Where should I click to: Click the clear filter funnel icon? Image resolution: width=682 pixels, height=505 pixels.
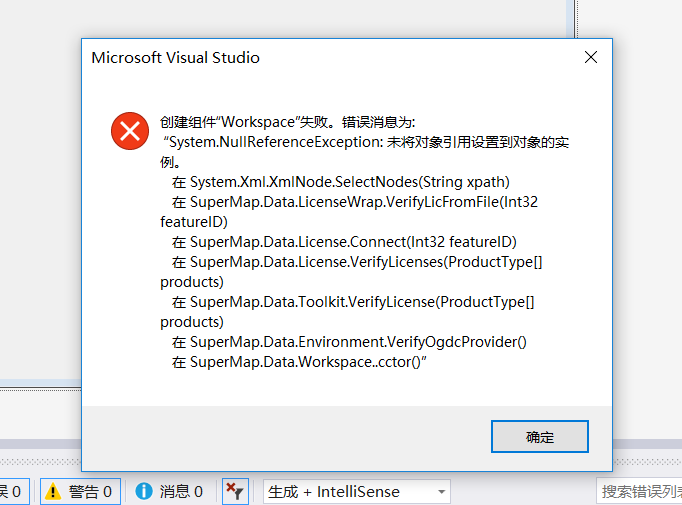(x=235, y=492)
